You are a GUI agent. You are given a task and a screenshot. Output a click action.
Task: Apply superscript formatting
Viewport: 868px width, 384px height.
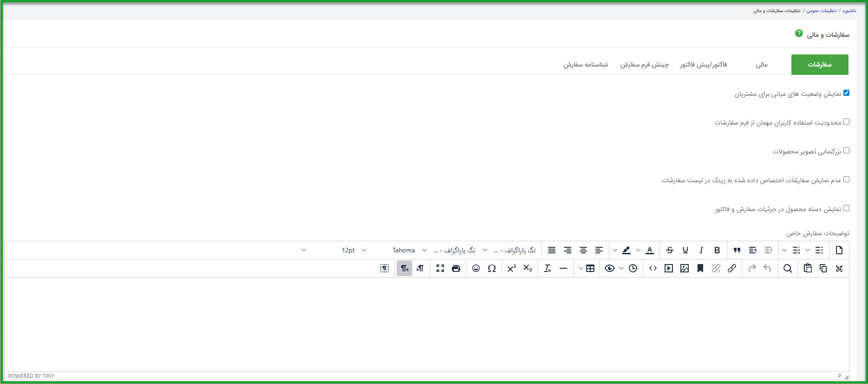(x=512, y=268)
